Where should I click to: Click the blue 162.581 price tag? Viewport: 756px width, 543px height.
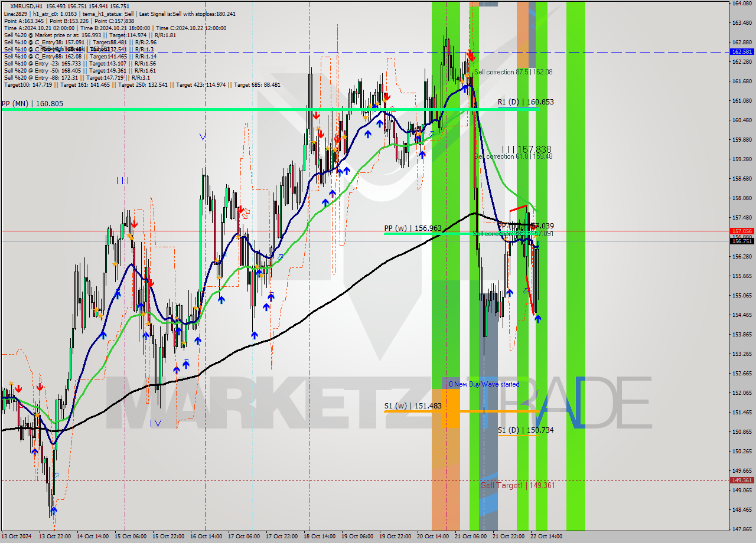[742, 52]
